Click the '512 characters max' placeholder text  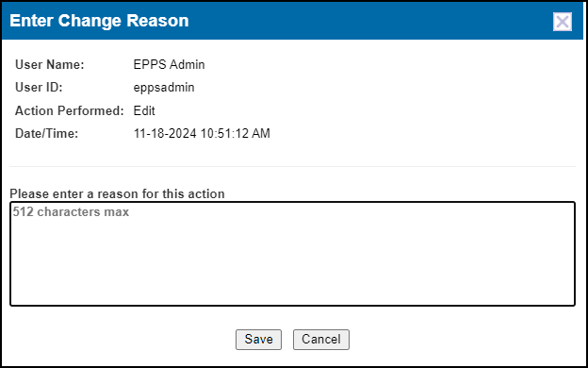click(71, 211)
